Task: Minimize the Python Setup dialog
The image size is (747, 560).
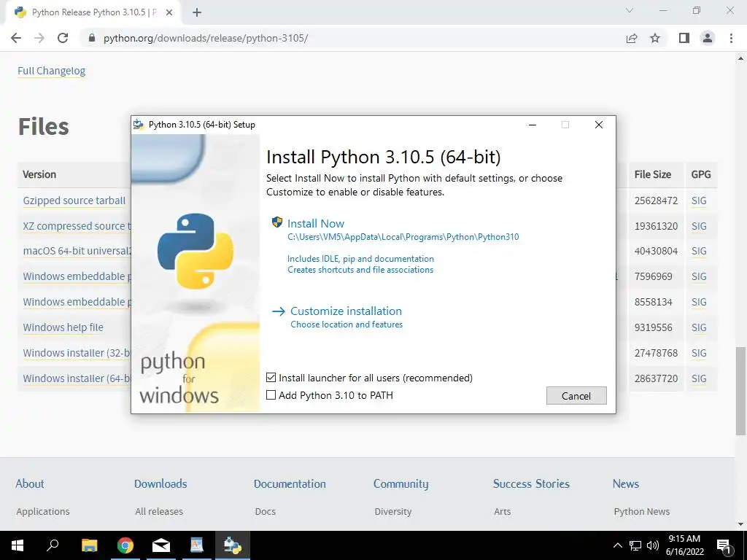Action: (x=533, y=125)
